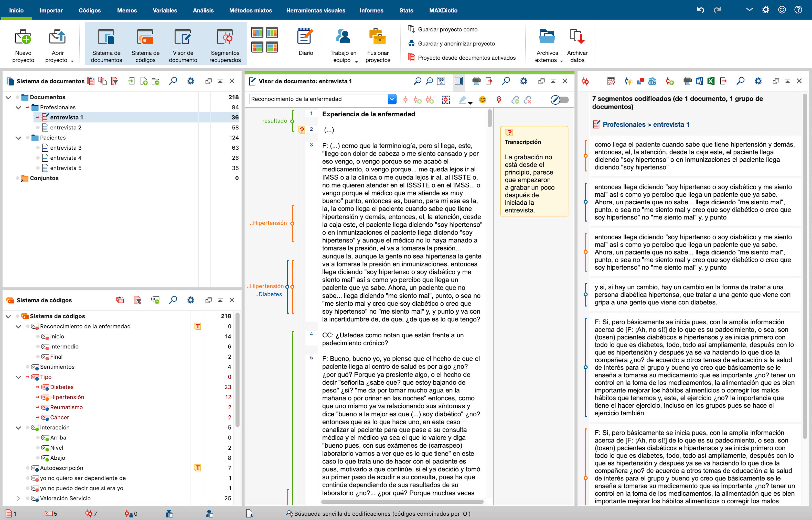Open the Abrir proyecto dropdown arrow
The width and height of the screenshot is (812, 520).
[72, 61]
